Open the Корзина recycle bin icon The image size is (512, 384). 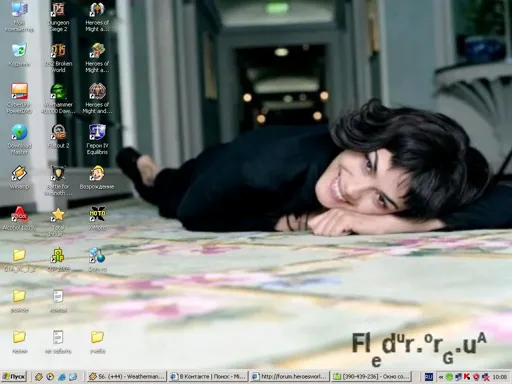pyautogui.click(x=19, y=55)
